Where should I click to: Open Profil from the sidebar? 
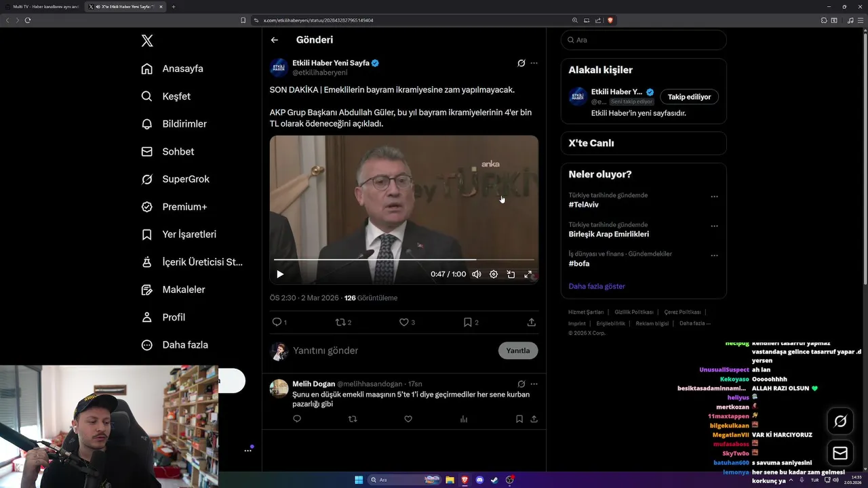pyautogui.click(x=163, y=317)
